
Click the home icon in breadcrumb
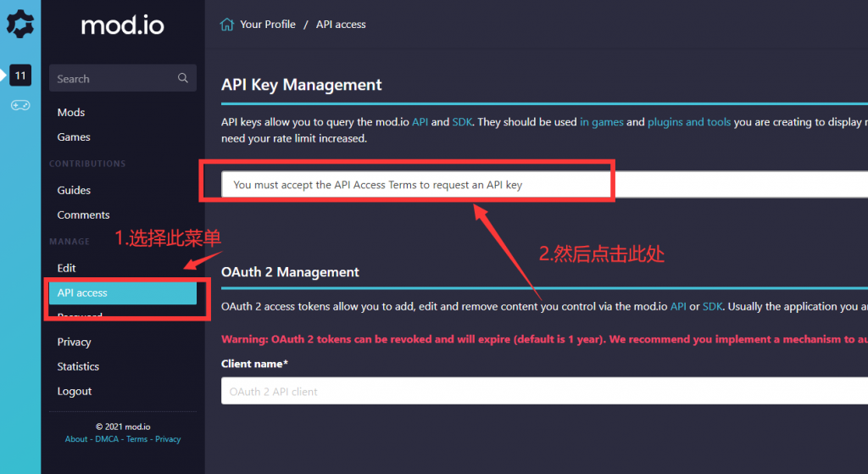point(227,25)
